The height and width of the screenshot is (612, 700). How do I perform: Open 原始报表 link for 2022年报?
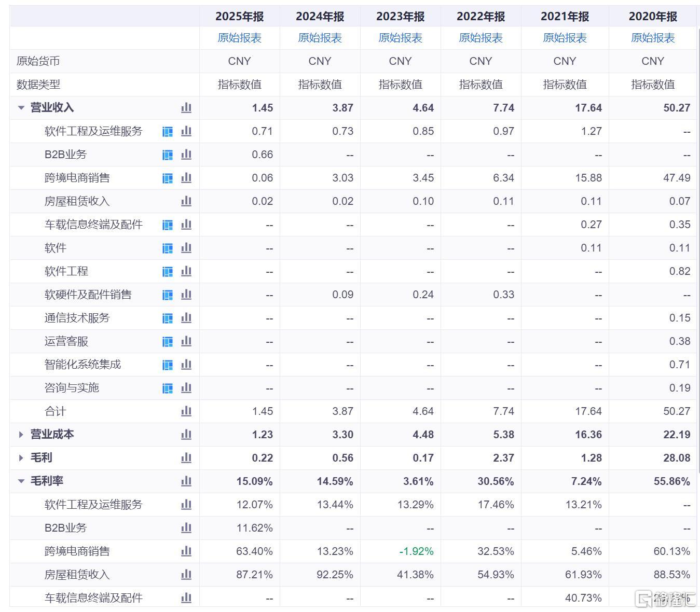[481, 38]
